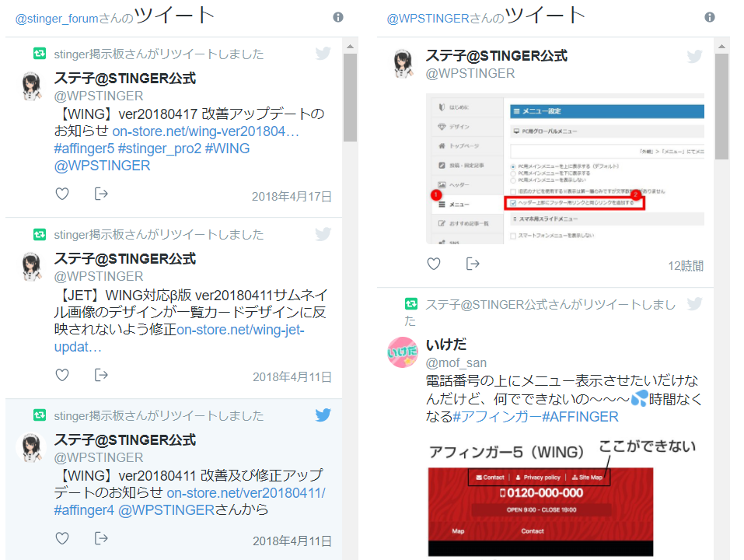Click the 12時間 timestamp on the pinned tweet

coord(686,265)
